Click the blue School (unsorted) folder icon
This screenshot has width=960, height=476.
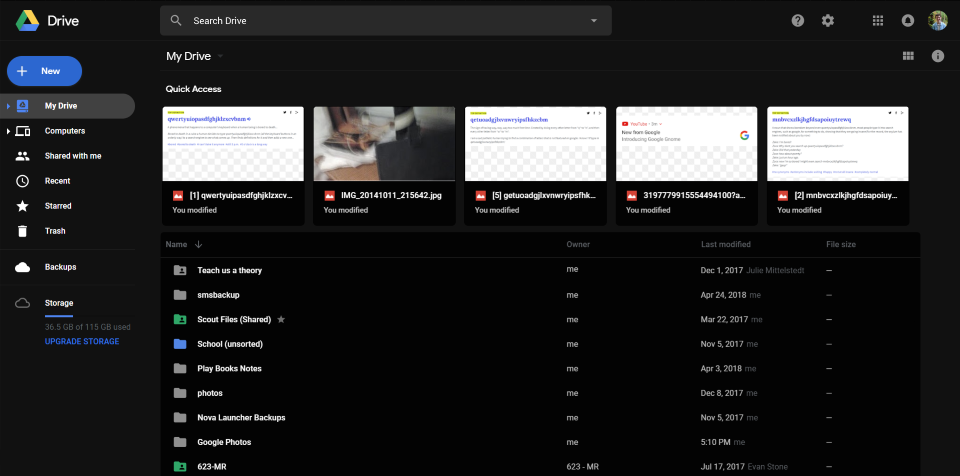click(180, 344)
